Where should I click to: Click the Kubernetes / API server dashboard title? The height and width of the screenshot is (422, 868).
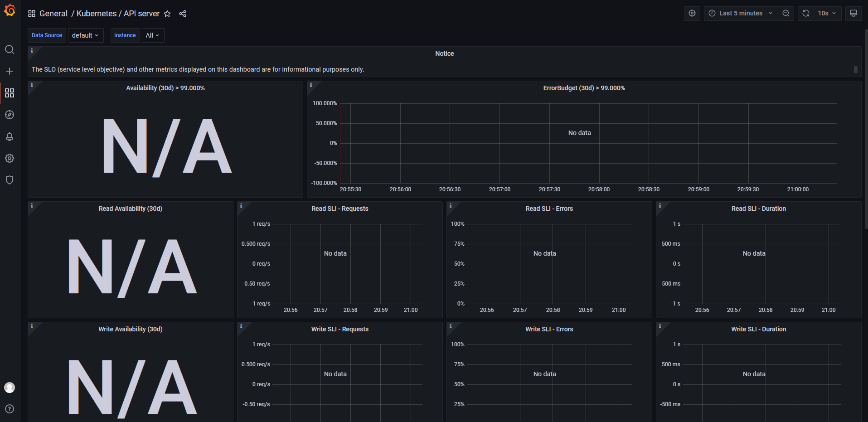point(118,14)
